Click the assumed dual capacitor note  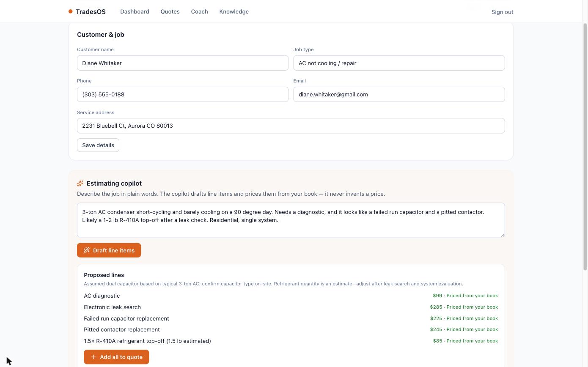click(x=273, y=284)
